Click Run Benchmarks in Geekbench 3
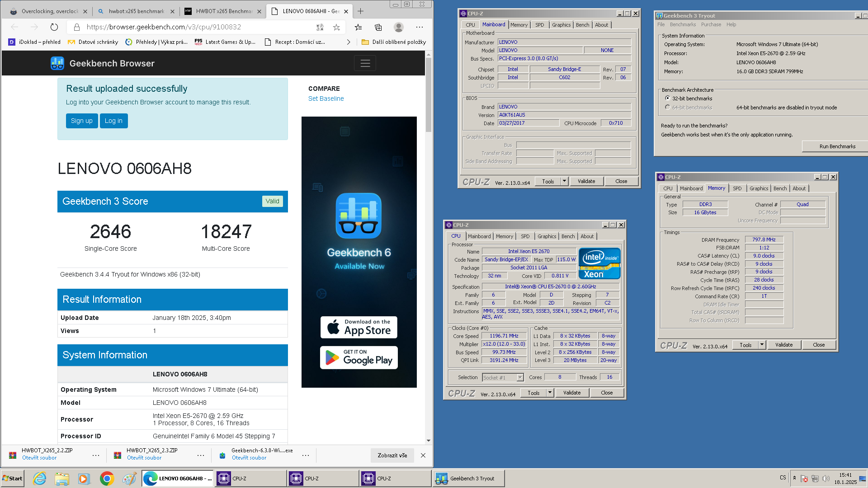This screenshot has width=868, height=488. (x=836, y=146)
